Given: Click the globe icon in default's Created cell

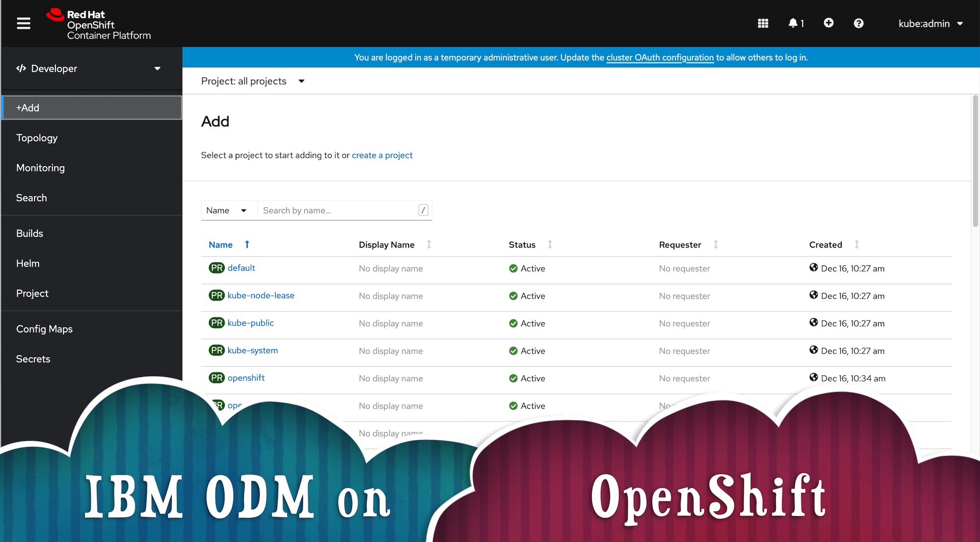Looking at the screenshot, I should [813, 267].
